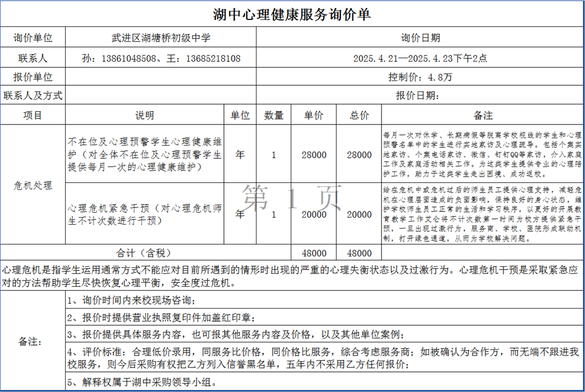Select note 2、报价时提供营业执照复印件
Viewport: 585px width, 392px height.
pos(324,317)
